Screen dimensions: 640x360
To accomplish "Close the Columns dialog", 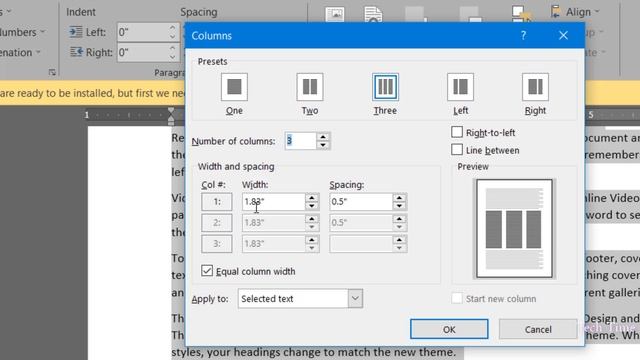I will coord(563,36).
